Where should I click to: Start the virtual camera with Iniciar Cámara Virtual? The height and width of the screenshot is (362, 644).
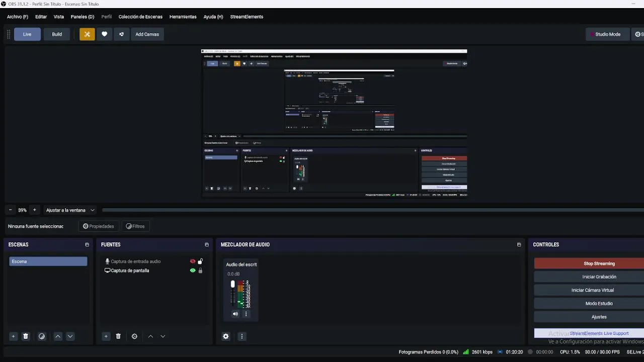click(589, 290)
